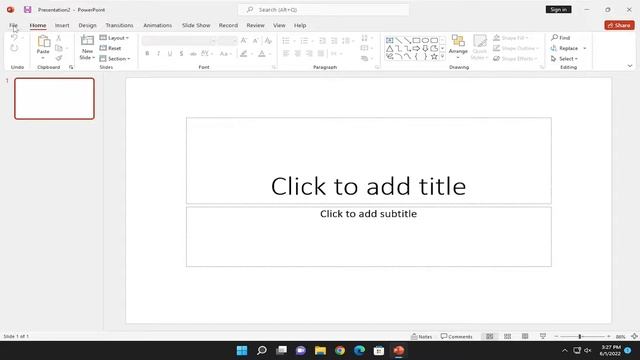Click the Paste clipboard icon

coord(43,42)
